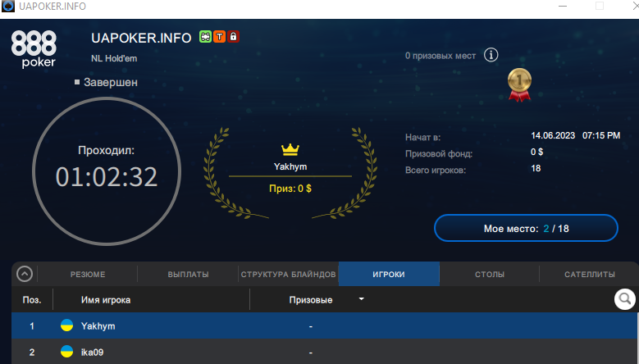
Task: Click the 07:15 PM start time
Action: click(601, 135)
